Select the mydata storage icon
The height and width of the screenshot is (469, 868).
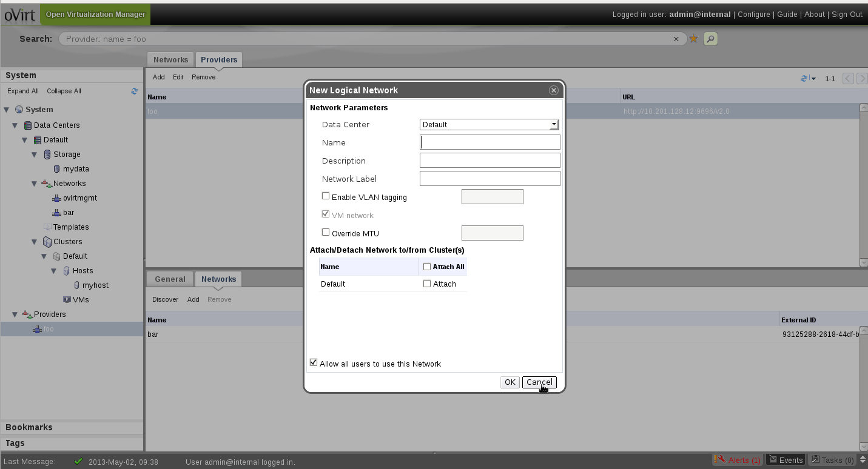(57, 169)
